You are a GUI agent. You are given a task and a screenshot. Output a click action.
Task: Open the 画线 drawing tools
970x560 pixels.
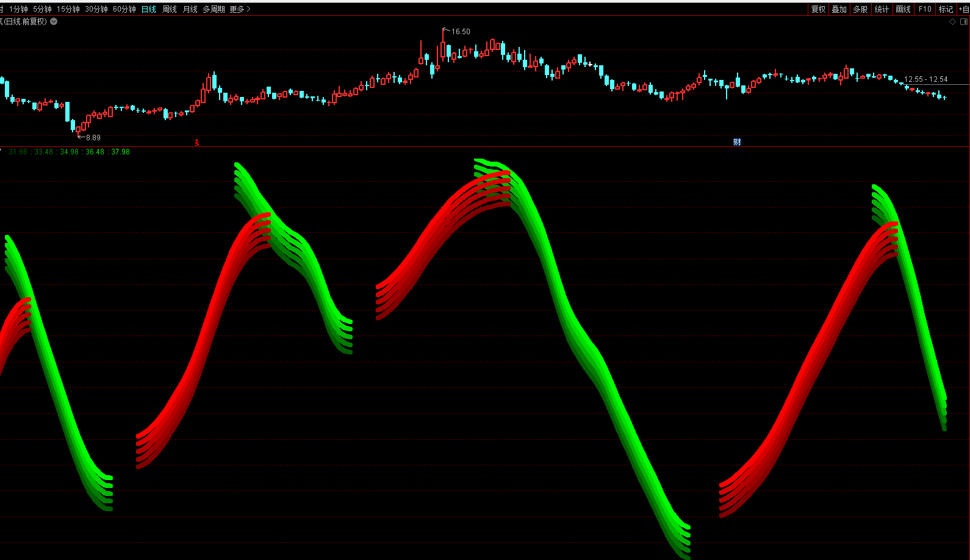click(x=903, y=9)
